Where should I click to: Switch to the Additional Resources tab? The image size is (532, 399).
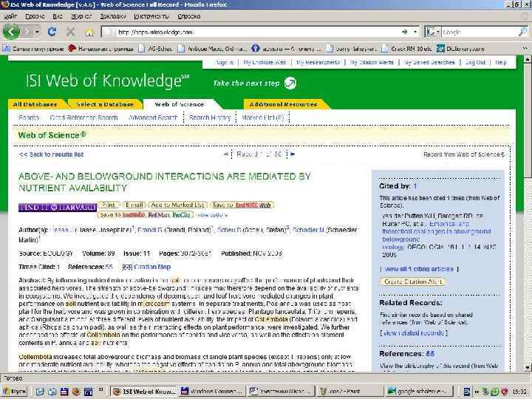pyautogui.click(x=283, y=104)
